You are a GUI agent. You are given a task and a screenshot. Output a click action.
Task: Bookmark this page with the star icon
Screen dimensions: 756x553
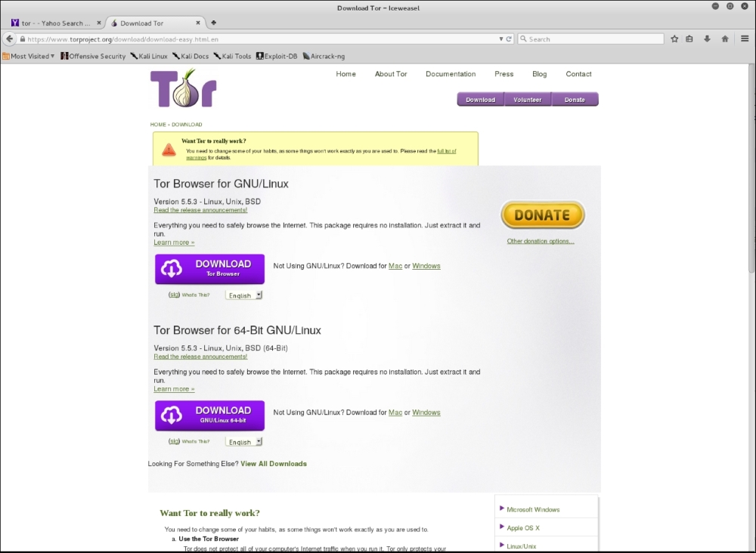[x=674, y=38]
